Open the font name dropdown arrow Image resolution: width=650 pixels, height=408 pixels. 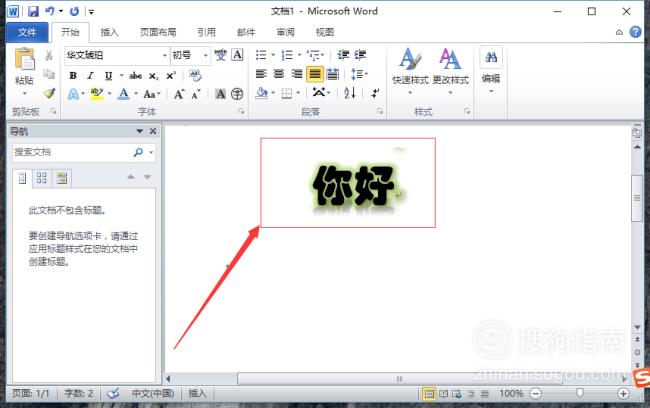point(165,55)
